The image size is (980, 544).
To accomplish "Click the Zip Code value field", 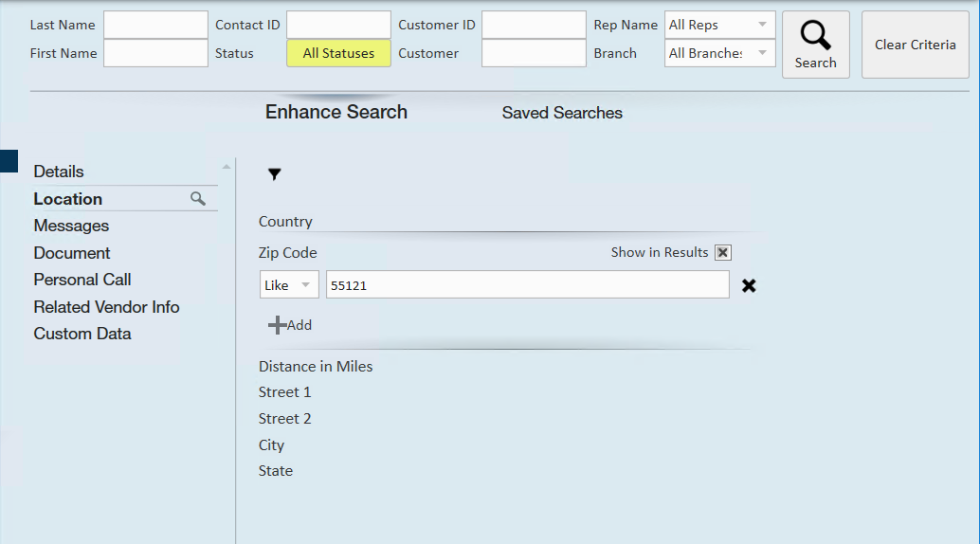I will pyautogui.click(x=527, y=285).
